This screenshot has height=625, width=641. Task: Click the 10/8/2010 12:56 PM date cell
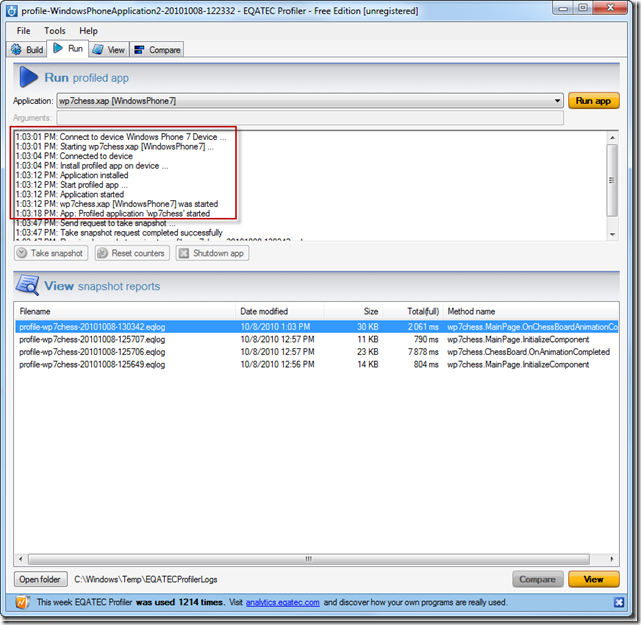(277, 364)
